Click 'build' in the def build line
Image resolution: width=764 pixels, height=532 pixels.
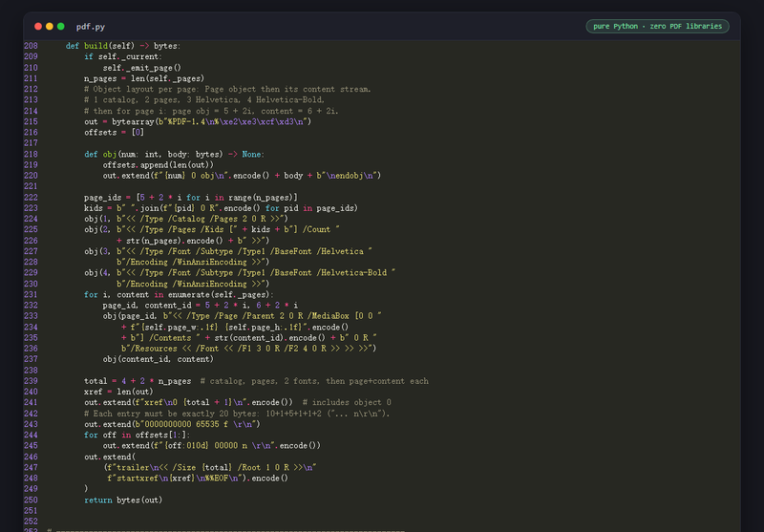95,46
